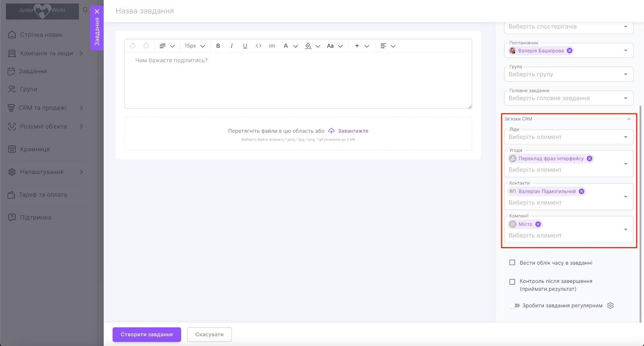
Task: Click the Валерія Башкірова avatar tag
Action: (540, 51)
